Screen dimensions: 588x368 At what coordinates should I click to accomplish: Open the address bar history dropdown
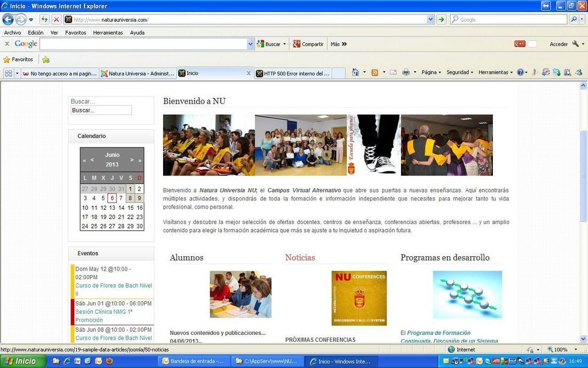[x=430, y=19]
